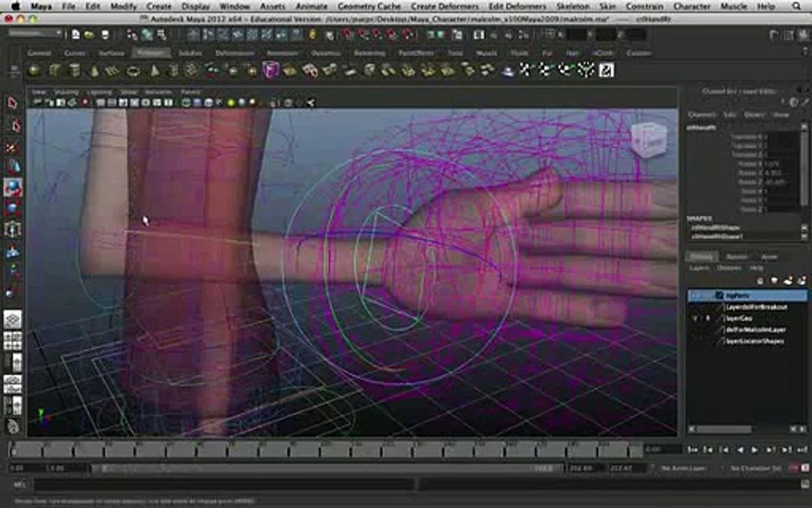The image size is (812, 508).
Task: Create a new scene from status line
Action: 75,35
